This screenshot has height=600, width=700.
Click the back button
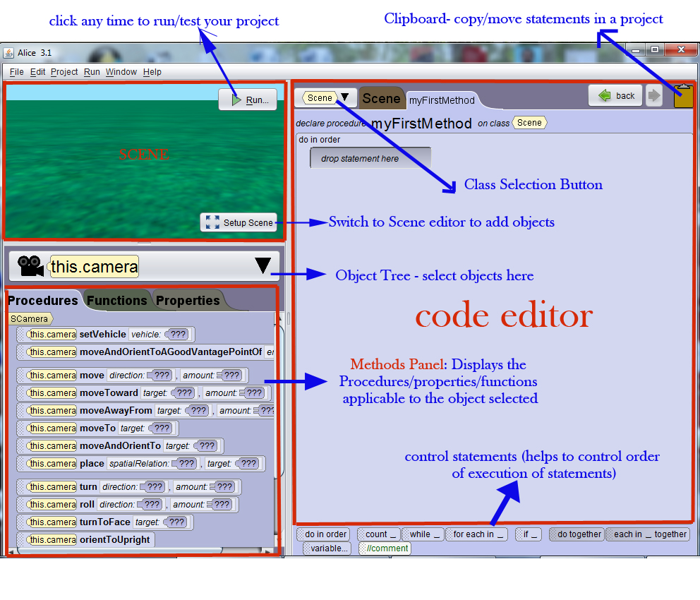pos(615,95)
